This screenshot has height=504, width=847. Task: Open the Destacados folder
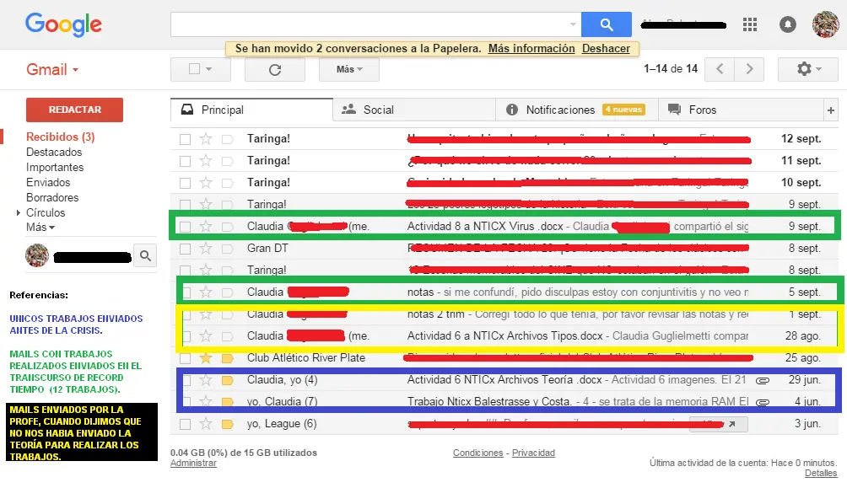pos(54,153)
